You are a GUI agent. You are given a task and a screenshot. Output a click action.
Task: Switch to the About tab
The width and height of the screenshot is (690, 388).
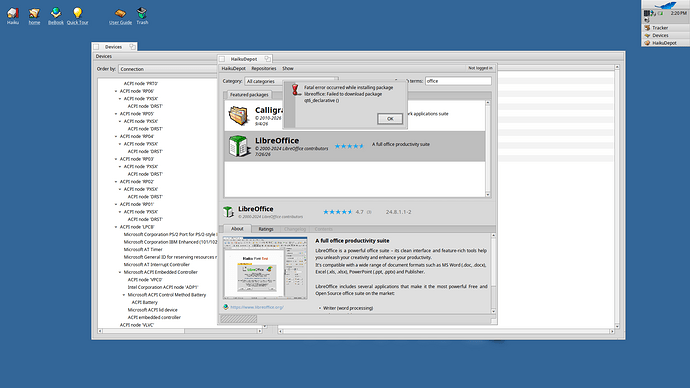coord(237,229)
